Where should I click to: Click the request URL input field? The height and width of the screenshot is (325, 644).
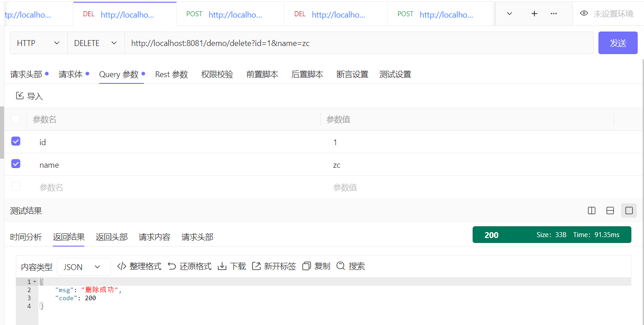coord(359,43)
